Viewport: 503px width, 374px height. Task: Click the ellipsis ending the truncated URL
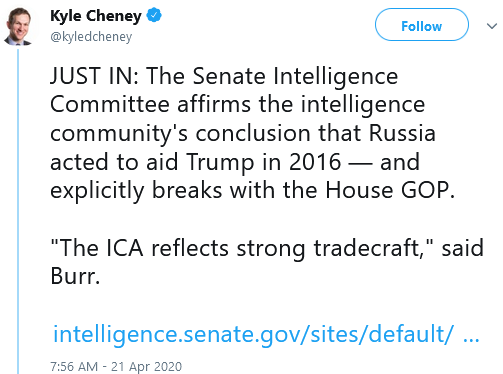(471, 339)
